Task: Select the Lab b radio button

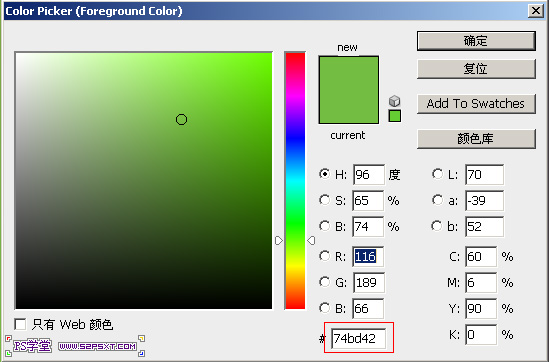Action: click(437, 226)
